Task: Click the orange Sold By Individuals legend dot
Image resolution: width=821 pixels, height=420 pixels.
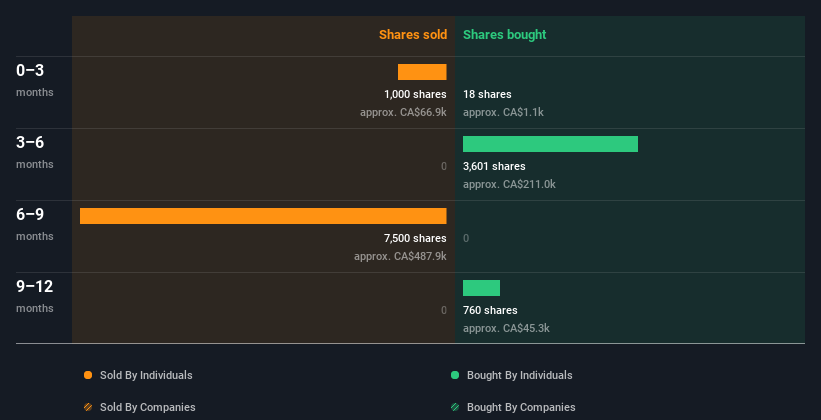Action: point(88,375)
